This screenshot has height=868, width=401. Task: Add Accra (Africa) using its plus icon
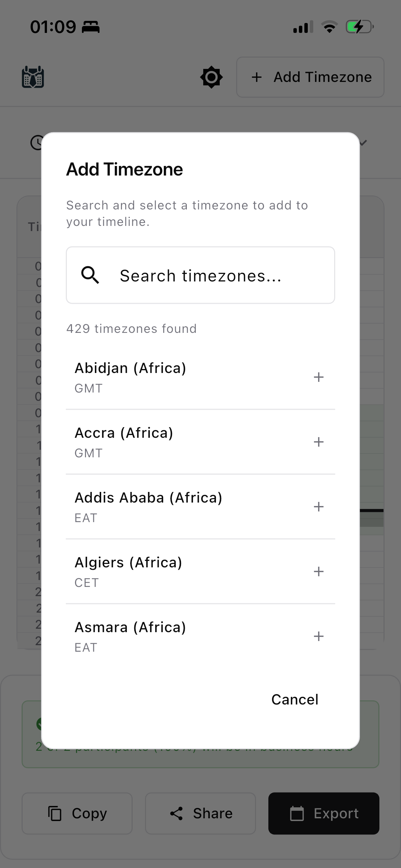[x=318, y=442]
